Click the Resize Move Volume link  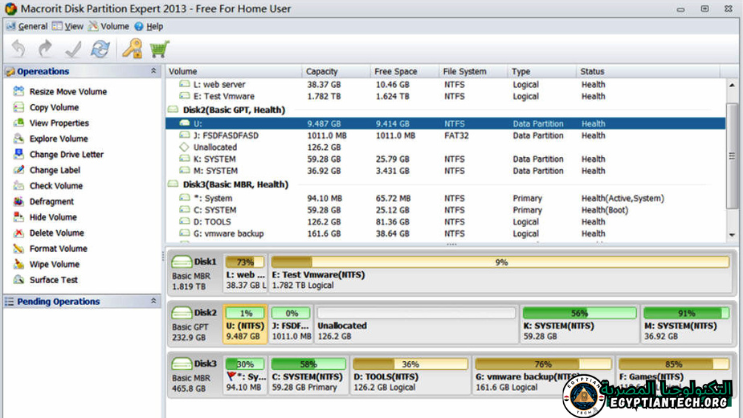coord(67,91)
